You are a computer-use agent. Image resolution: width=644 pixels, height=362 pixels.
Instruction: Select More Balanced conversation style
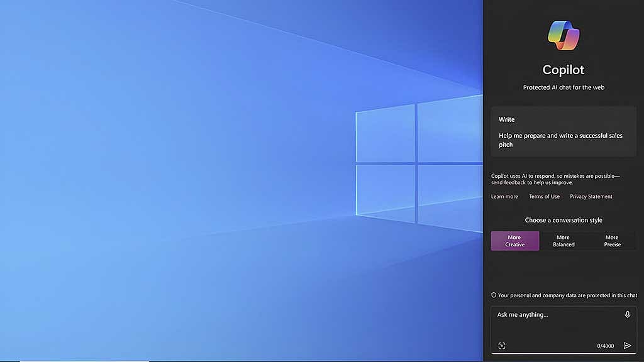click(563, 241)
